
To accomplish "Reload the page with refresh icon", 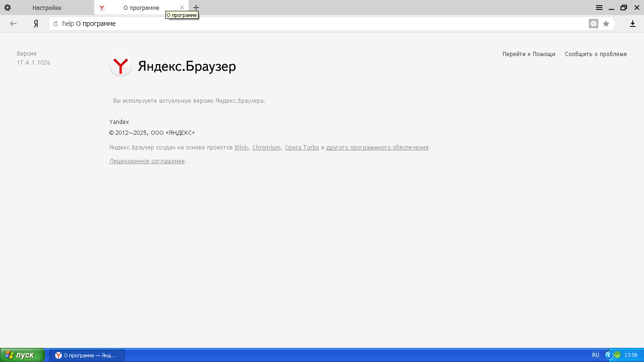I will [56, 24].
